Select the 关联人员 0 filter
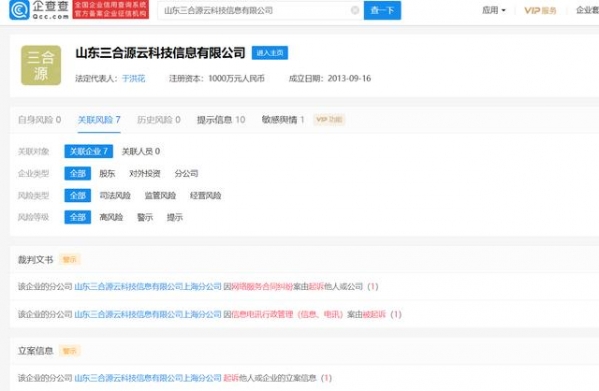Image resolution: width=599 pixels, height=391 pixels. pos(141,152)
